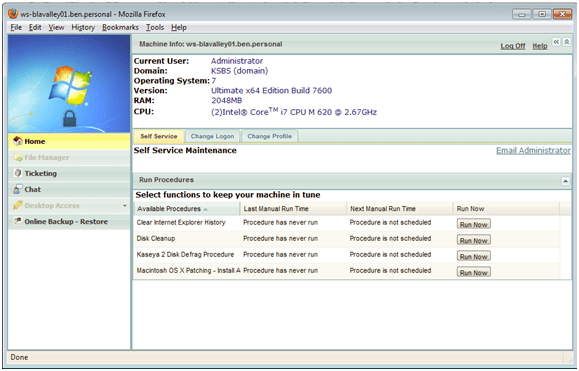Close the Firefox window
Viewport: 579px width, 371px height.
[562, 14]
